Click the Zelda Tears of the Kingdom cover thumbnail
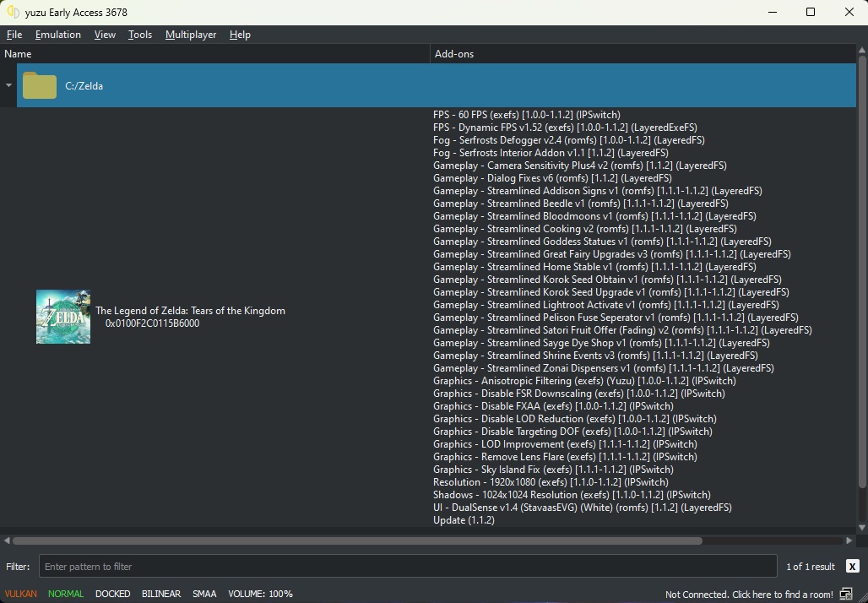The image size is (868, 603). [x=63, y=317]
